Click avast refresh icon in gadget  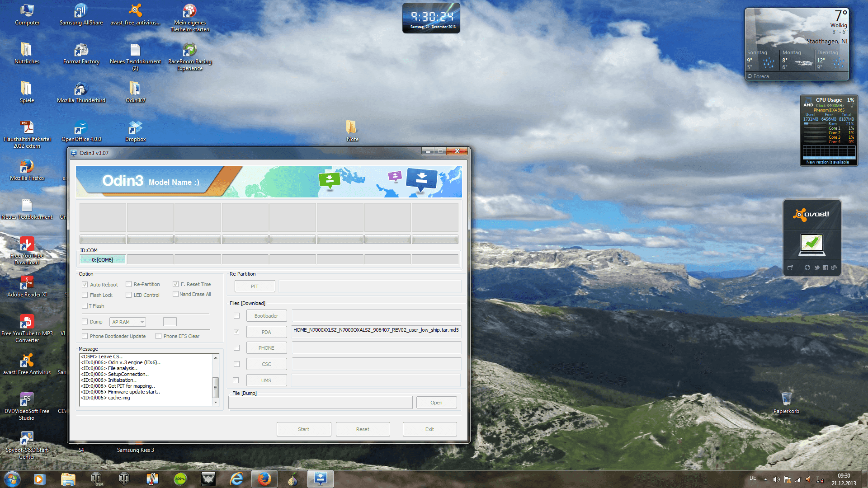pos(807,267)
